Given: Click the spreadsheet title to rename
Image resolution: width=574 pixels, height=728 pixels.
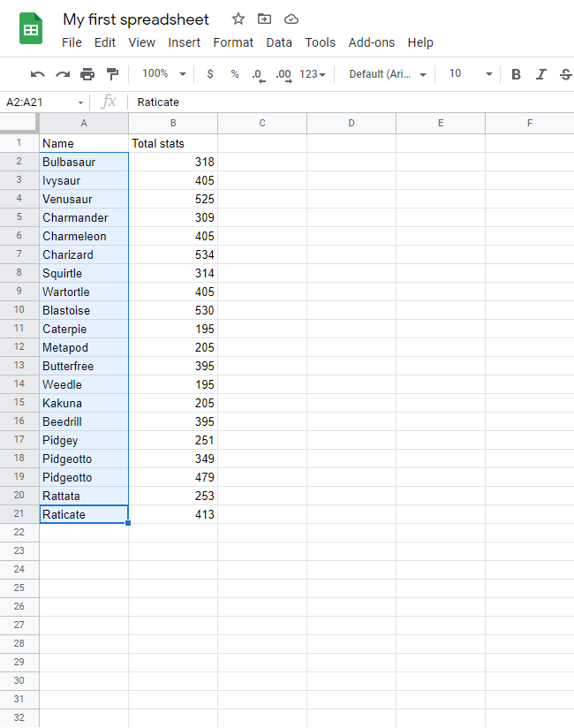Looking at the screenshot, I should point(136,19).
